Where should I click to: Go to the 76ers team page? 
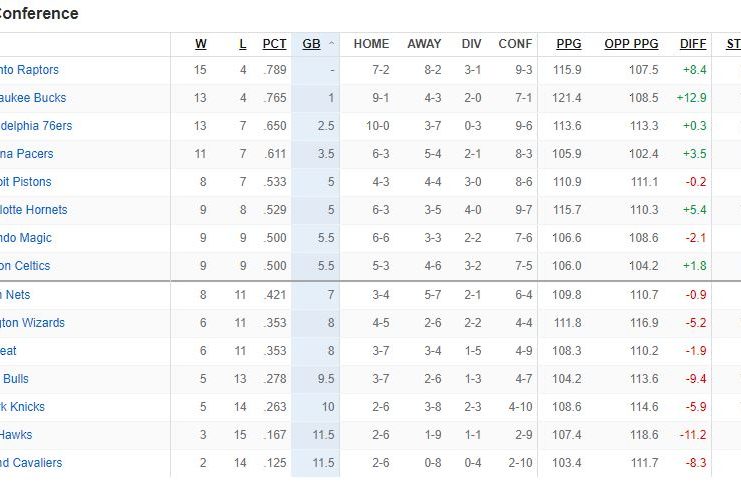(x=35, y=126)
